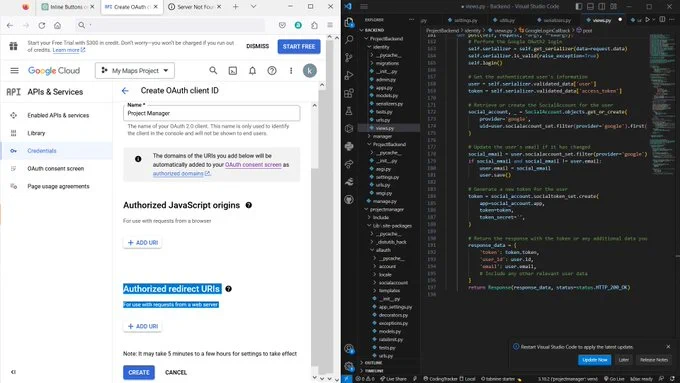Collapse Google Cloud left navigation panel arrow
Image resolution: width=680 pixels, height=383 pixels.
coord(13,372)
